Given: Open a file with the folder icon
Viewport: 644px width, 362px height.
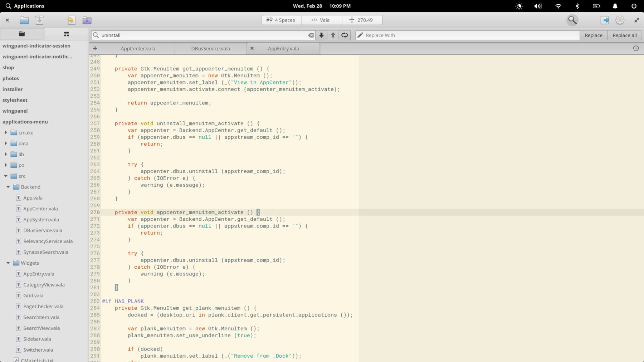Looking at the screenshot, I should 24,20.
